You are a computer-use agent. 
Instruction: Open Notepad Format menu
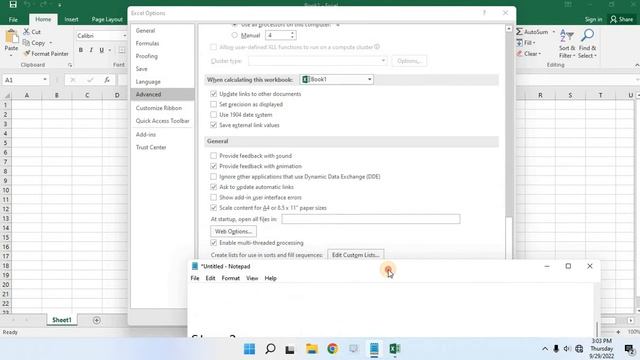coord(231,278)
